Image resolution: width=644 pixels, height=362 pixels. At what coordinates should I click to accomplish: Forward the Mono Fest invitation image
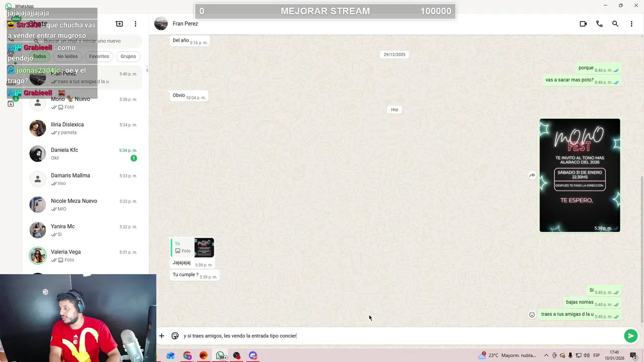pyautogui.click(x=532, y=175)
